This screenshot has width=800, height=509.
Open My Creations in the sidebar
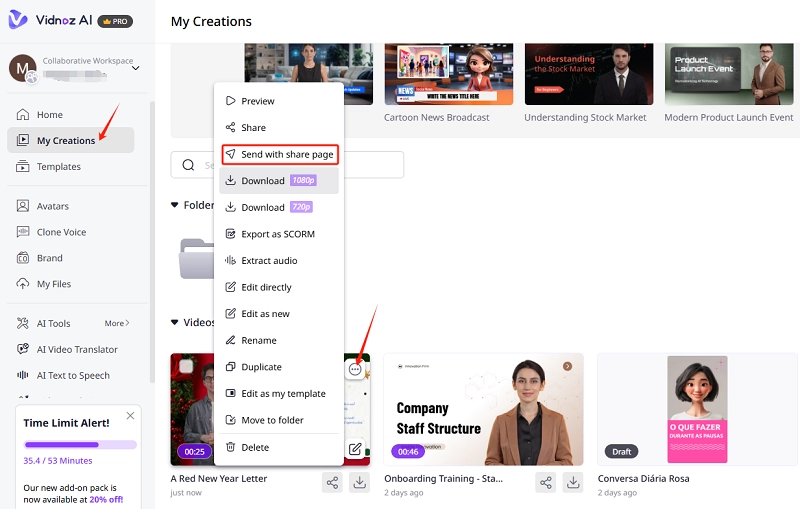tap(70, 140)
